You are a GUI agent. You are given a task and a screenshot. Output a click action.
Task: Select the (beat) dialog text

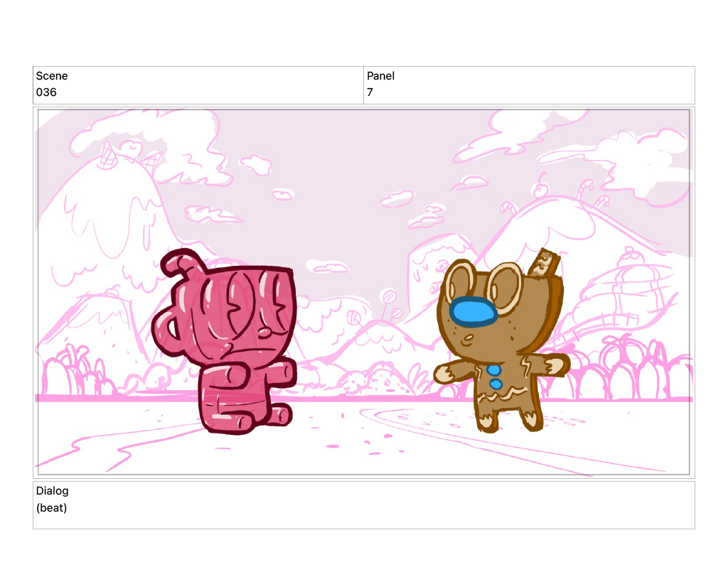[51, 507]
